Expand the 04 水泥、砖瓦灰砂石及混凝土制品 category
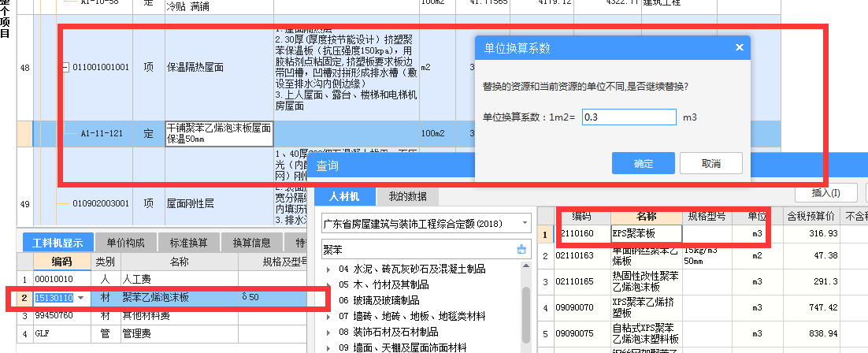Screen dimensions: 868x353 pos(328,269)
